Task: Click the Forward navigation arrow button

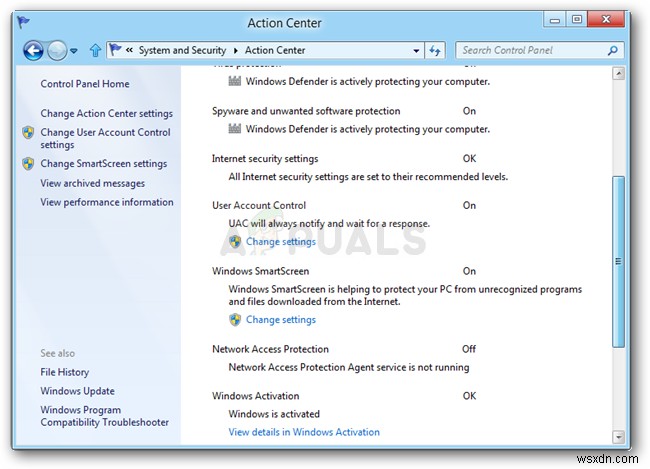Action: (57, 51)
